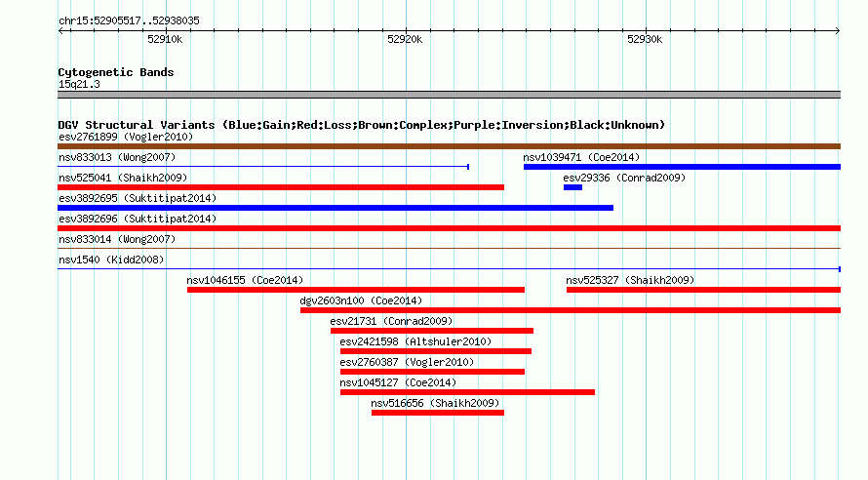
Task: Select the red esv2760387 loss bar
Action: (432, 372)
